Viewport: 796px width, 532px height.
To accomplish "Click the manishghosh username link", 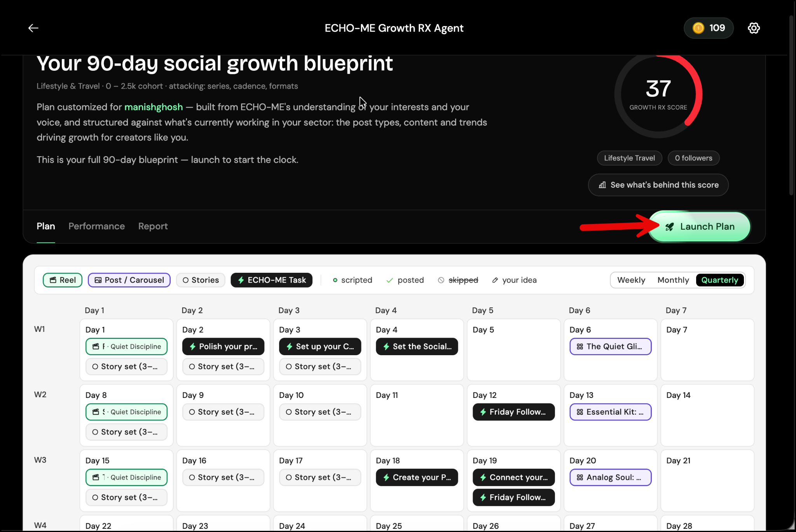I will click(154, 107).
